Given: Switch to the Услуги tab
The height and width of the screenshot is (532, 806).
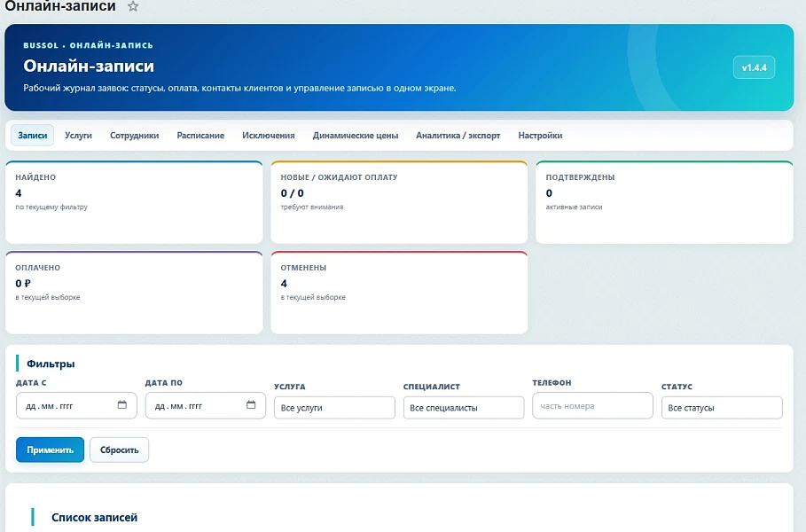Looking at the screenshot, I should tap(78, 135).
